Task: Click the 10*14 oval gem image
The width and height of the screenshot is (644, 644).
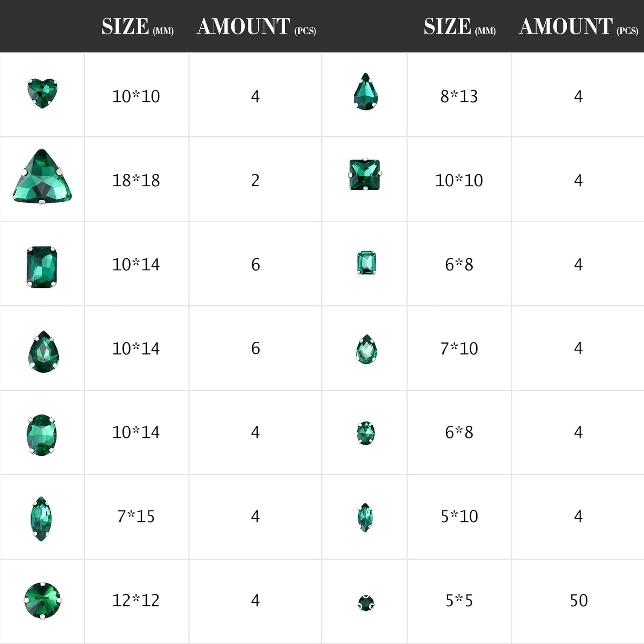Action: 42,435
